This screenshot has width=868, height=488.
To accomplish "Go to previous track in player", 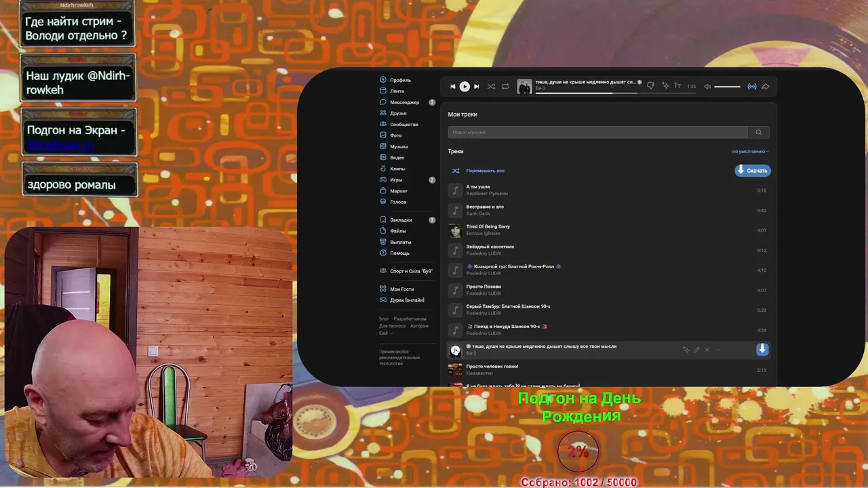I will (x=453, y=86).
